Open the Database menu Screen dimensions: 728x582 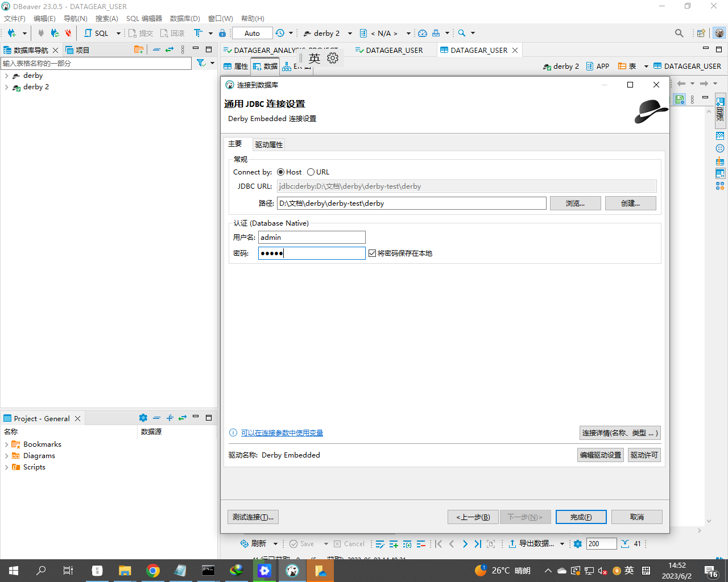[x=185, y=18]
